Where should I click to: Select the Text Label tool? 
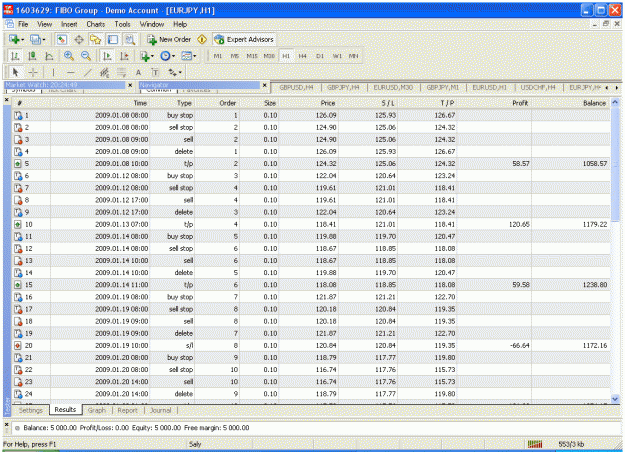coord(155,73)
